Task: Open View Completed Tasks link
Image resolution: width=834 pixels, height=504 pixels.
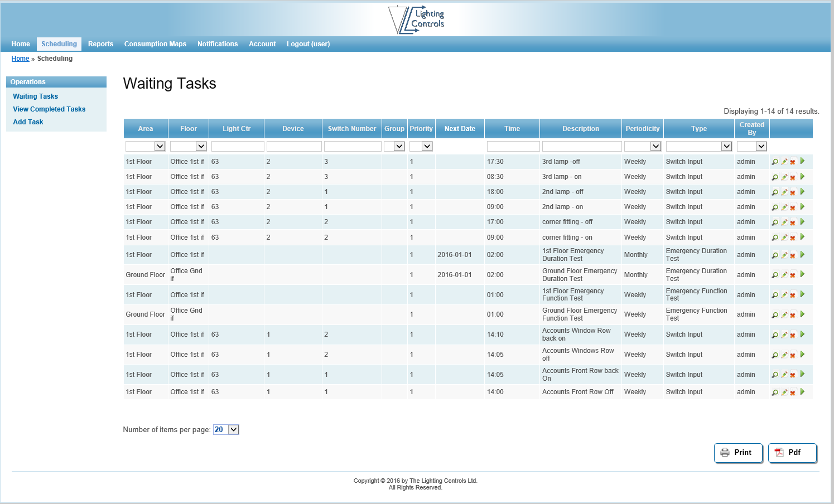Action: click(x=49, y=109)
